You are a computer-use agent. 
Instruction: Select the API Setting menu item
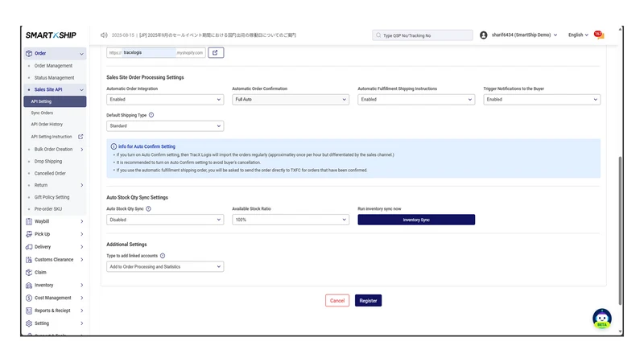(x=55, y=101)
